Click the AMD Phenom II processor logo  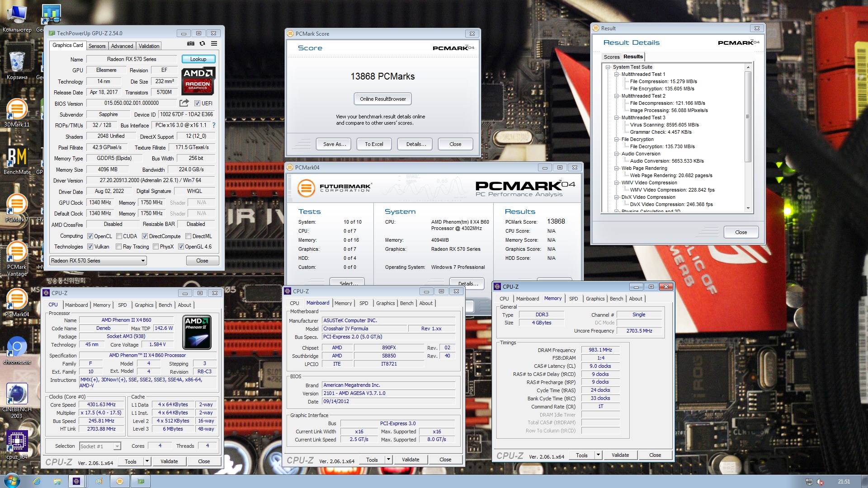(x=197, y=332)
